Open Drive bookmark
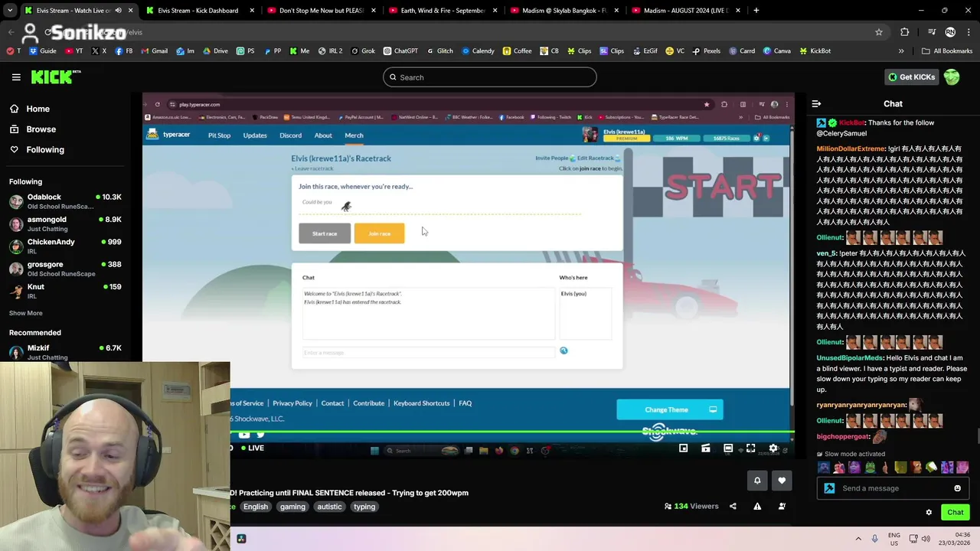 [214, 51]
